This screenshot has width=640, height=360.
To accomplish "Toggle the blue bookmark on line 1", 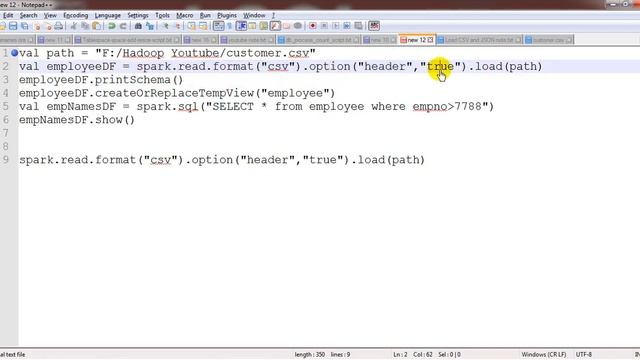I will (x=14, y=53).
